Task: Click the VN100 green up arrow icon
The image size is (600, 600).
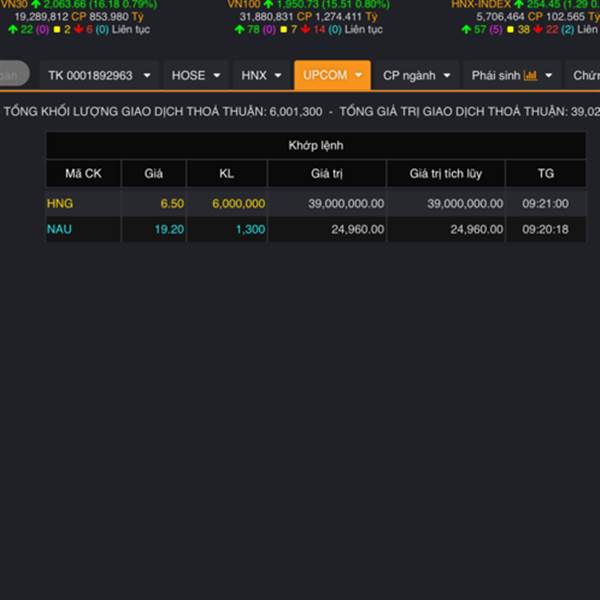Action: [x=269, y=5]
